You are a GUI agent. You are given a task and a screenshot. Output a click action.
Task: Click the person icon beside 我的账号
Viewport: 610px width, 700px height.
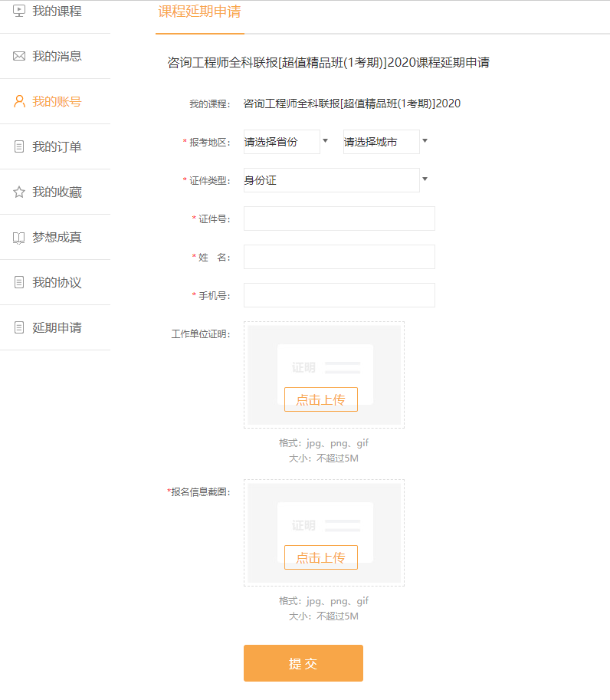coord(19,102)
